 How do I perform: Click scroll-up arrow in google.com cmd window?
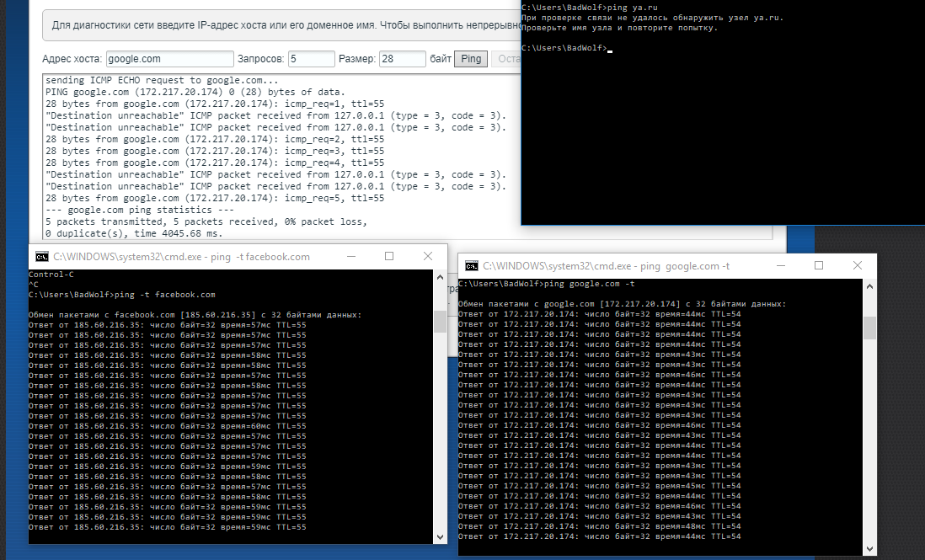pyautogui.click(x=869, y=286)
